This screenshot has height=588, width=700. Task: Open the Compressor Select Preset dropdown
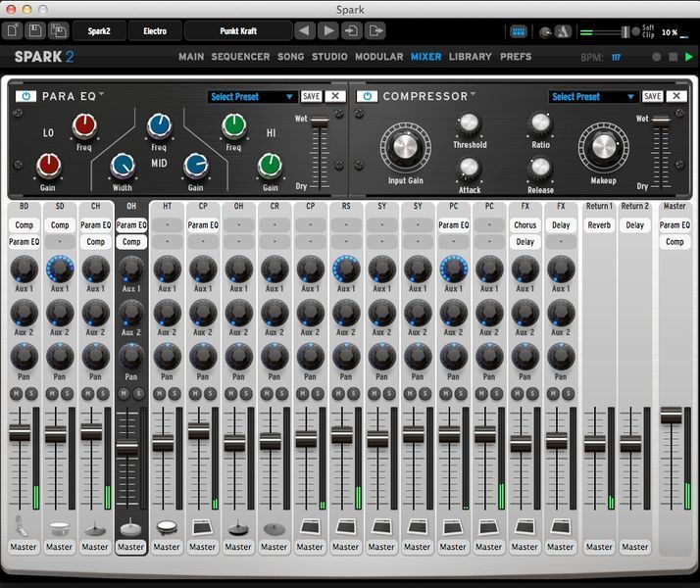593,97
